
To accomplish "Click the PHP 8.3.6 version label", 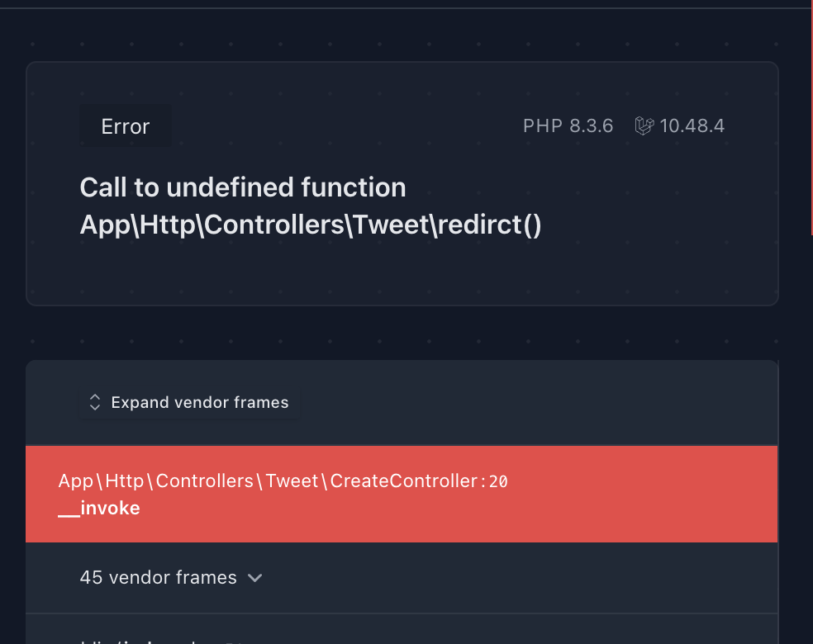I will coord(568,125).
